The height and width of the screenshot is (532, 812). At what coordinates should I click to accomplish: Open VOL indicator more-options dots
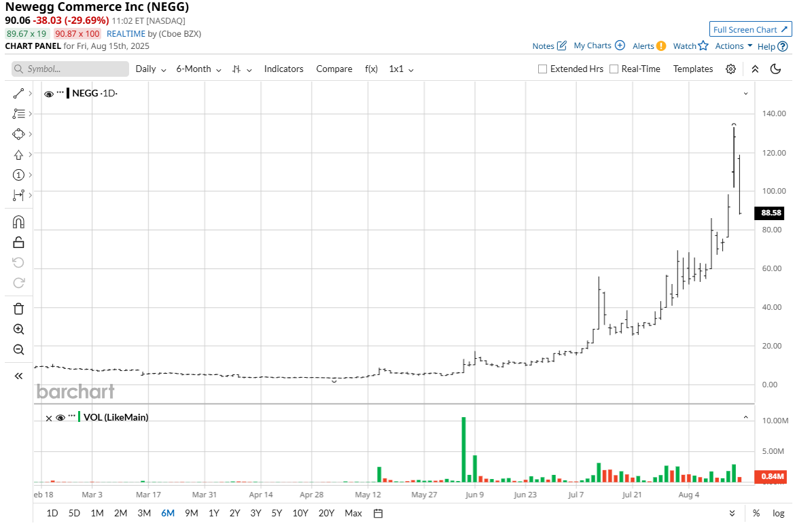(71, 416)
